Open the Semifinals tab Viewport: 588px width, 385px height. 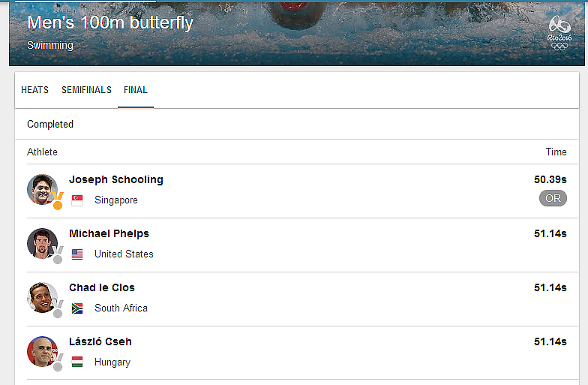(87, 90)
